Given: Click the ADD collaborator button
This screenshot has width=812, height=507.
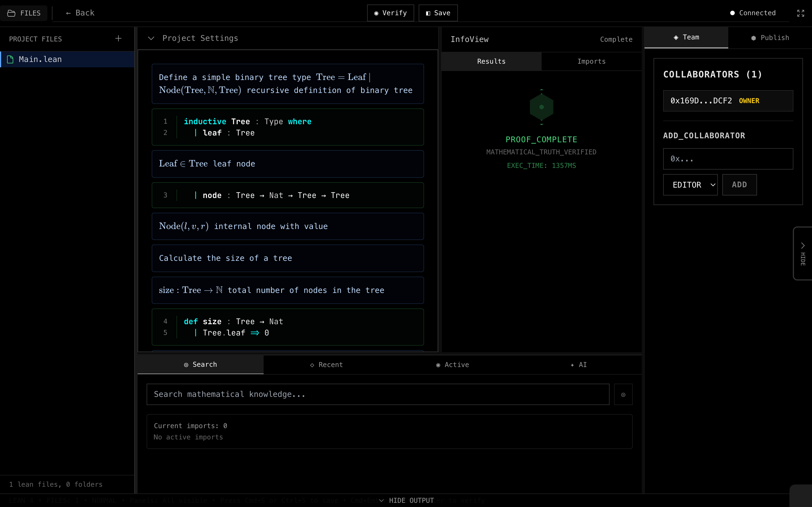Looking at the screenshot, I should [x=739, y=185].
